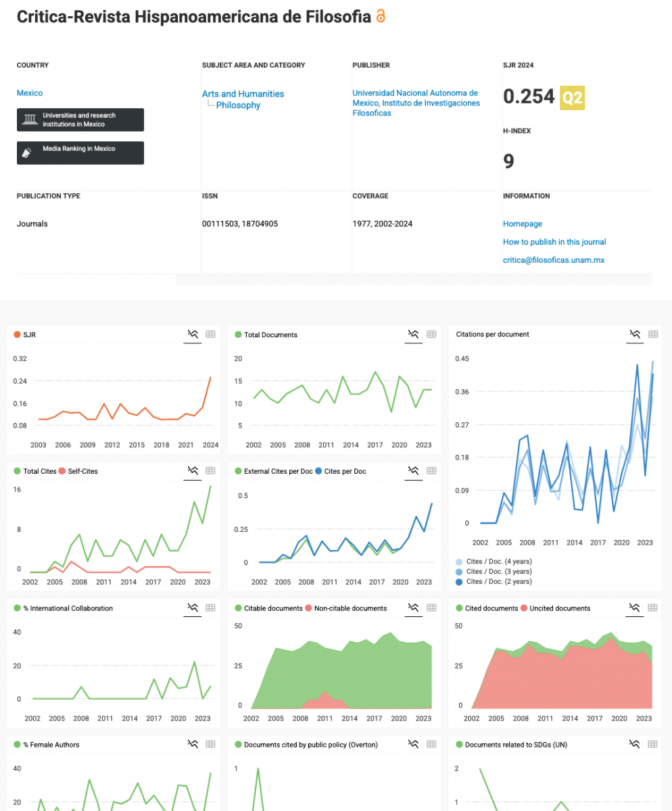The image size is (672, 811).
Task: Click the megaphone icon on Media Ranking button
Action: [28, 153]
